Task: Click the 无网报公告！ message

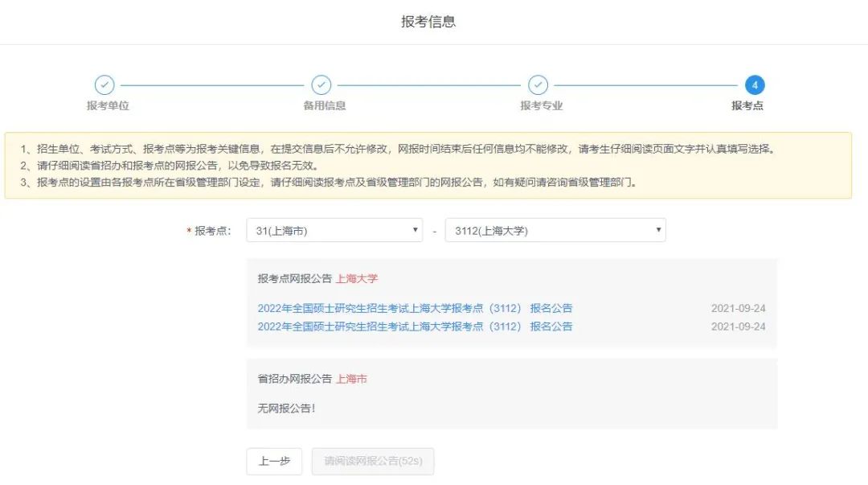Action: click(286, 408)
